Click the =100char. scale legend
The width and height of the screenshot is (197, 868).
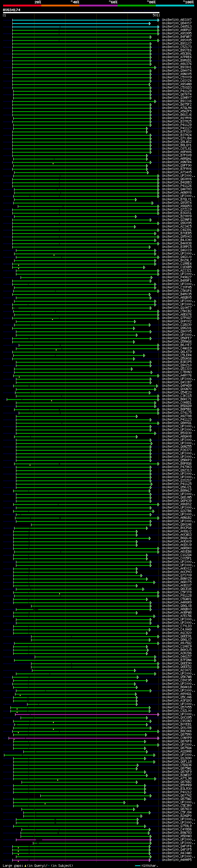[146, 866]
